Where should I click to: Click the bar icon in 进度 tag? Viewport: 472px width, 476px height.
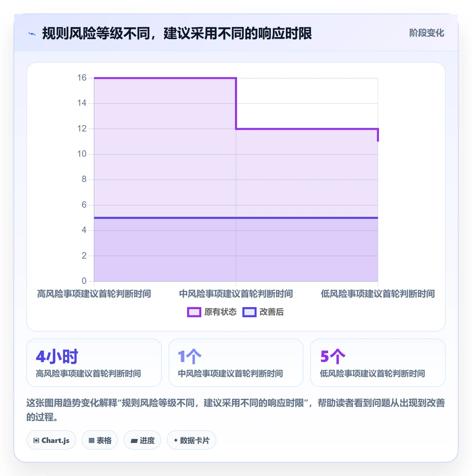pyautogui.click(x=134, y=441)
